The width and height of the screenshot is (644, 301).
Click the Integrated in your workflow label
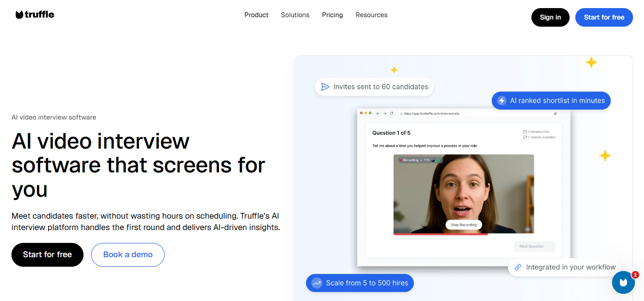(571, 267)
